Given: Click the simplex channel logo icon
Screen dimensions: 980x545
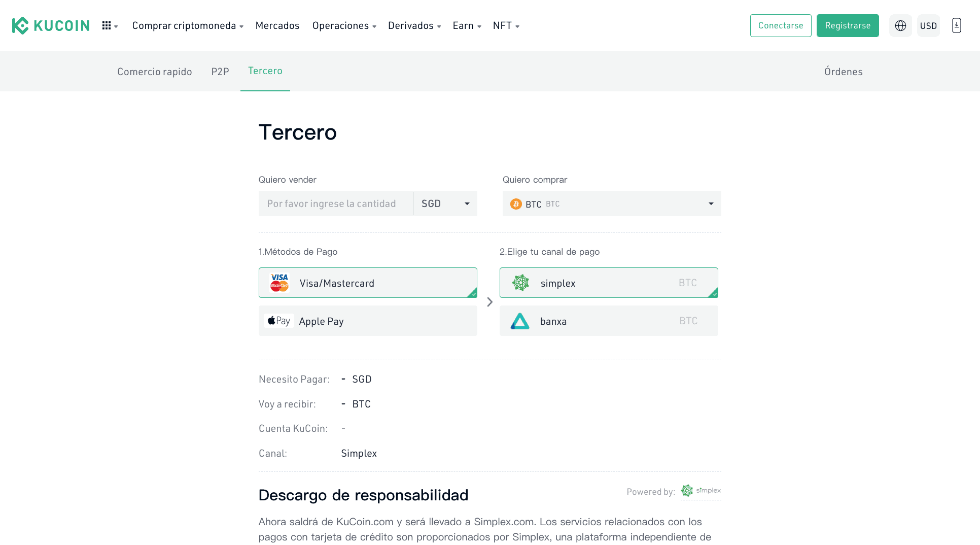Looking at the screenshot, I should point(520,283).
